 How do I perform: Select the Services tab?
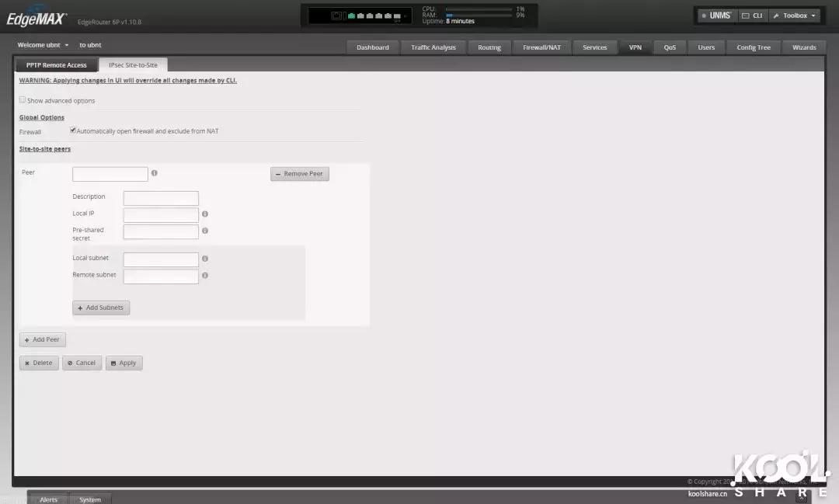595,47
